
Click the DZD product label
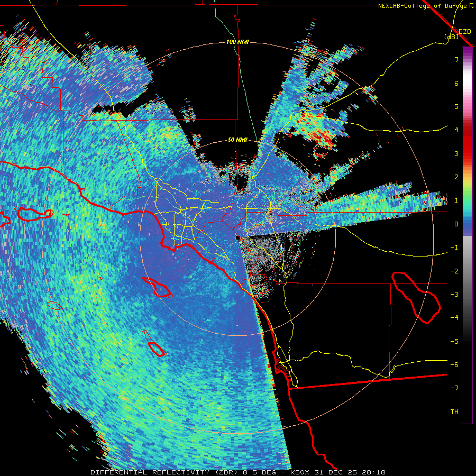465,32
